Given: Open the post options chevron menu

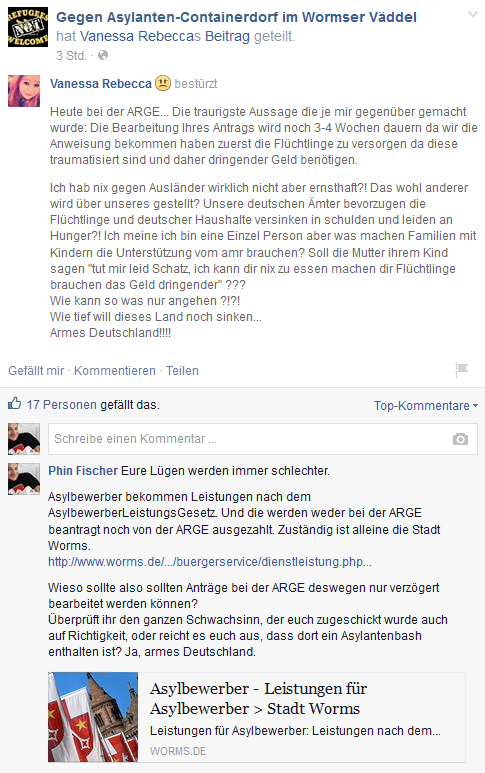Looking at the screenshot, I should 473,15.
